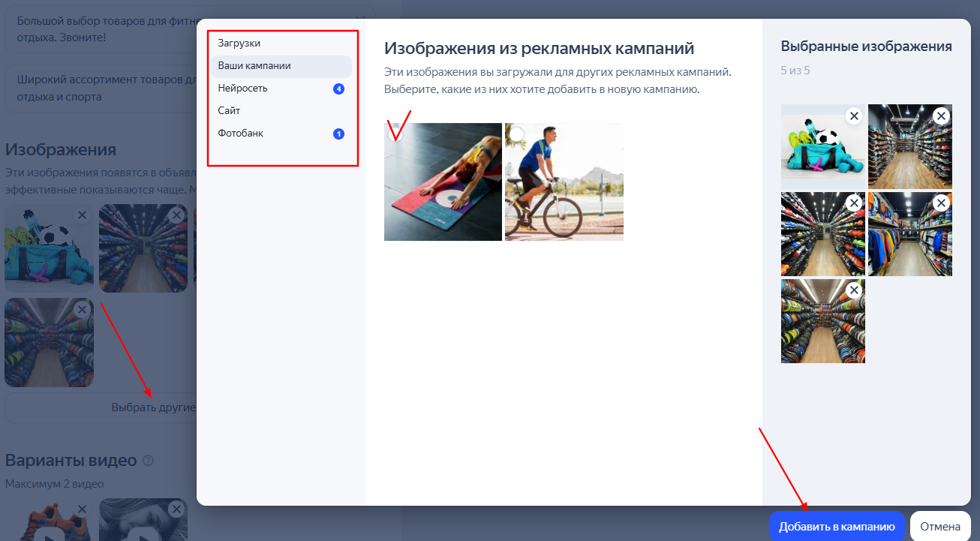This screenshot has height=541, width=980.
Task: Click the Выбрать другие button in the background
Action: coord(101,407)
